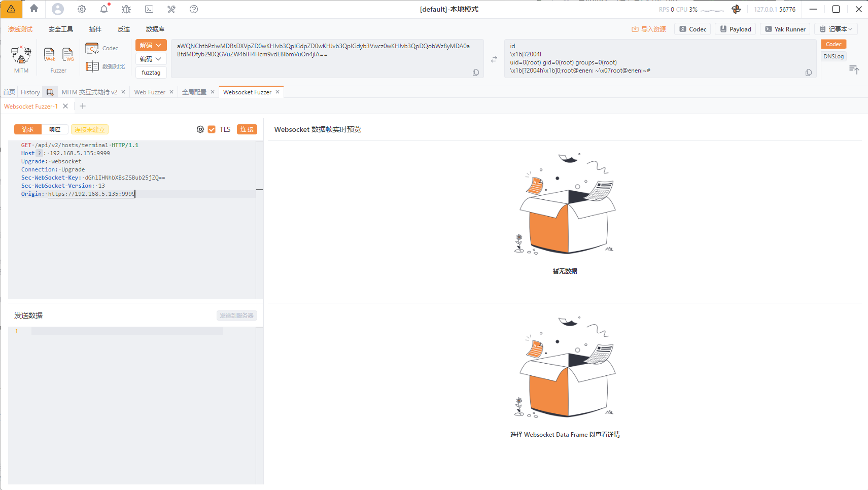868x490 pixels.
Task: Switch to the 响应 response view
Action: tap(55, 129)
